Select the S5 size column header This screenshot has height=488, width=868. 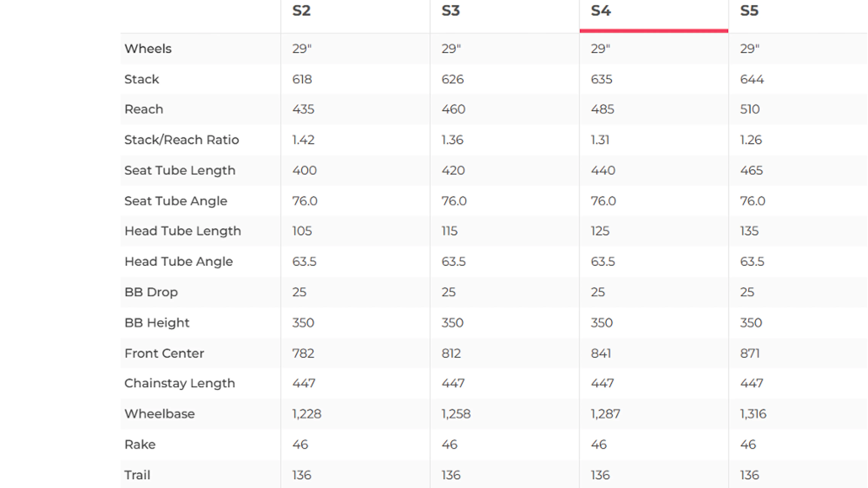[749, 11]
